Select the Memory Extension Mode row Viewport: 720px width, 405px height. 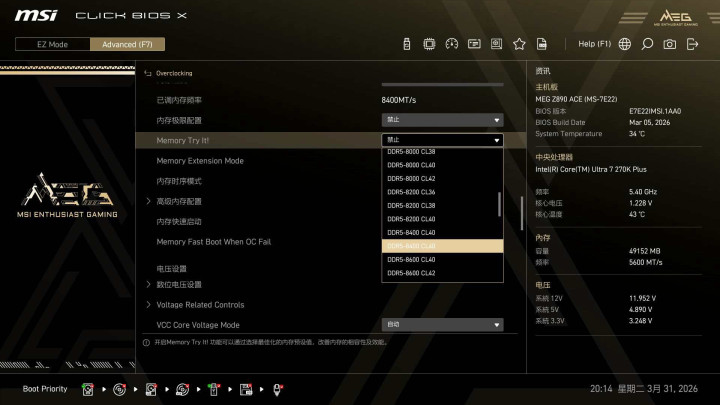coord(331,161)
